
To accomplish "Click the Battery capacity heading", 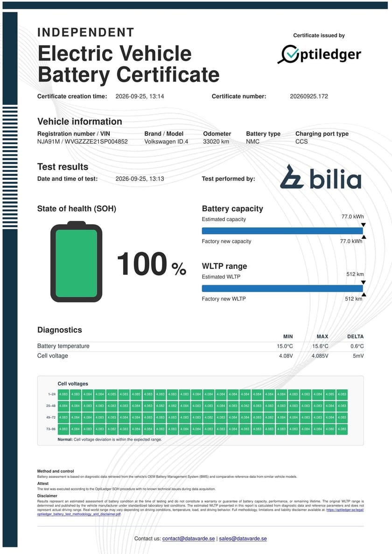I will click(x=232, y=209).
